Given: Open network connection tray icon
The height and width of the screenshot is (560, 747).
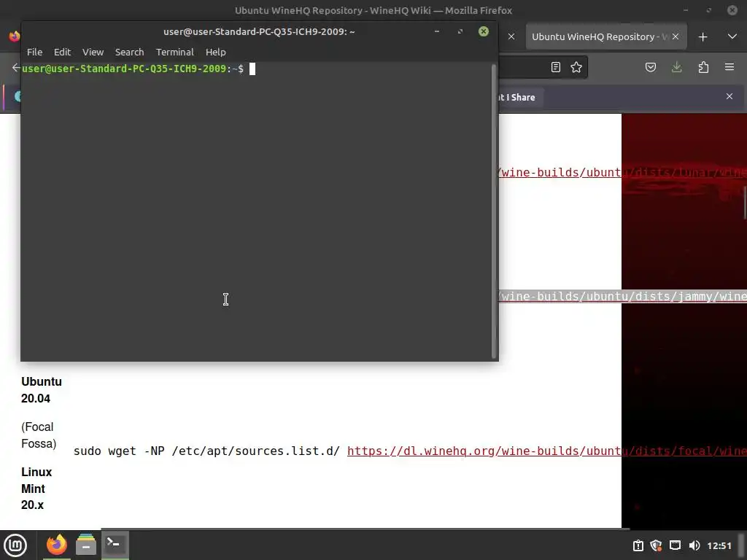Looking at the screenshot, I should tap(675, 545).
